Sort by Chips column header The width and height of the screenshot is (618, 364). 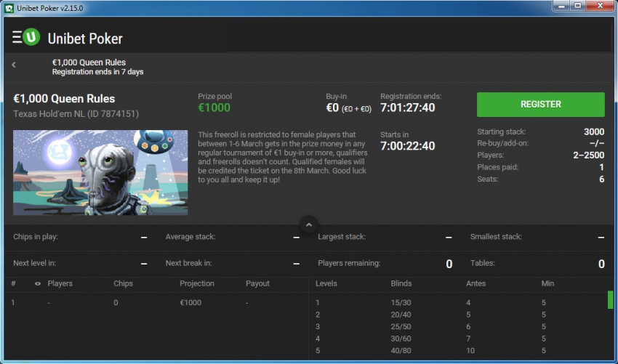tap(123, 283)
